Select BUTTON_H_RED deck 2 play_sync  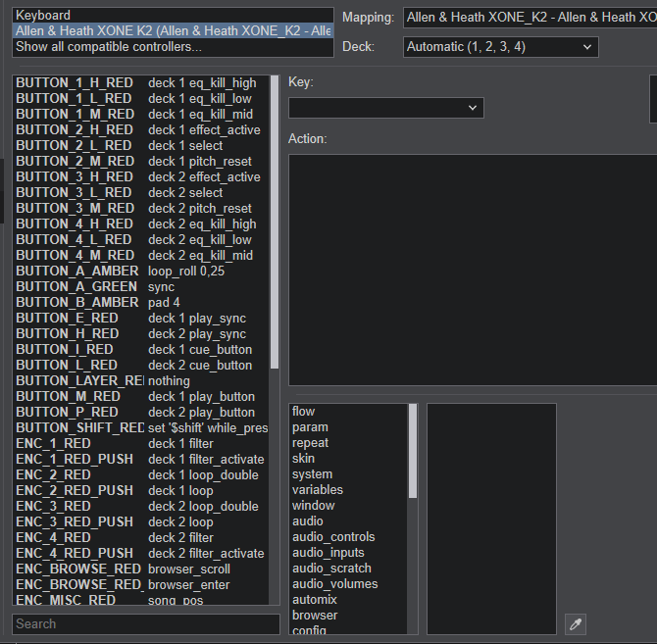pyautogui.click(x=141, y=334)
